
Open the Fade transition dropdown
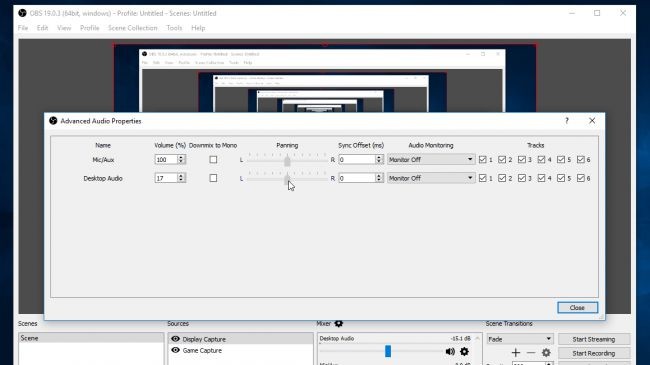click(520, 339)
